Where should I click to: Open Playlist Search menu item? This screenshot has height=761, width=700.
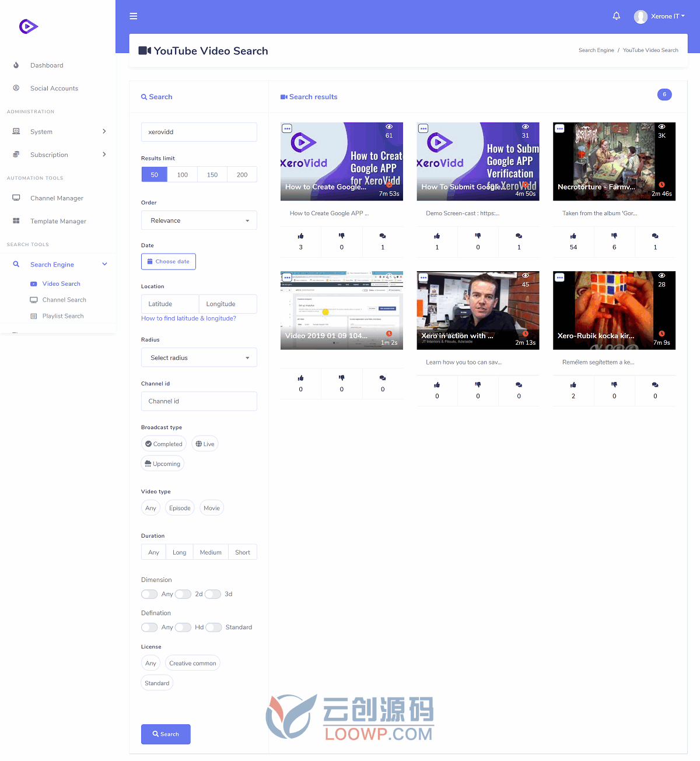click(x=63, y=316)
